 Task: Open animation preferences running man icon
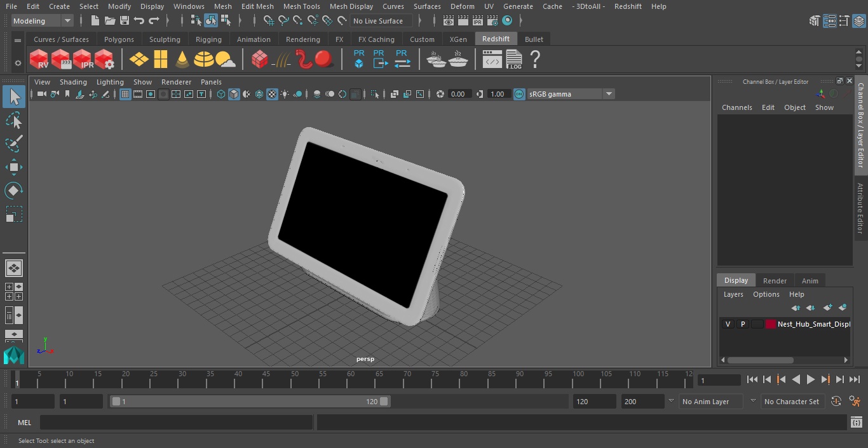pyautogui.click(x=855, y=402)
